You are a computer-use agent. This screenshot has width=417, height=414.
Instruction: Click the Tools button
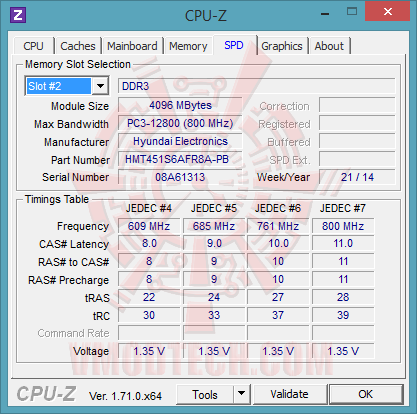pyautogui.click(x=205, y=394)
